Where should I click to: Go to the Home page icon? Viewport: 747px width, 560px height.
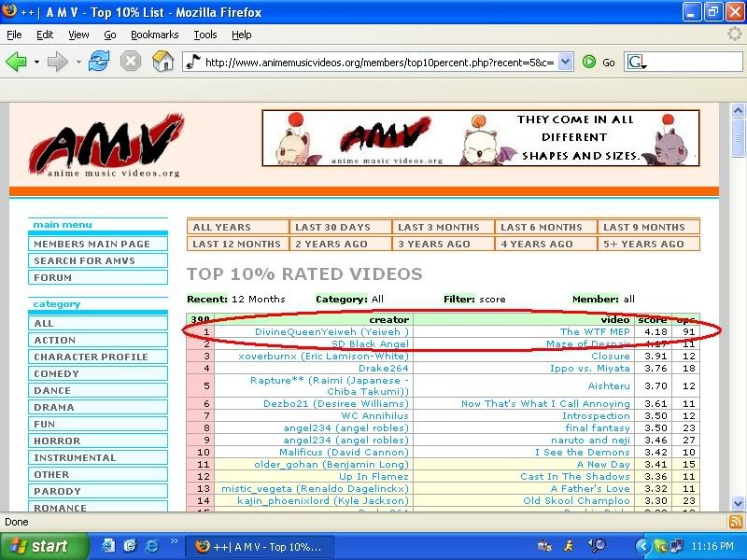point(162,62)
